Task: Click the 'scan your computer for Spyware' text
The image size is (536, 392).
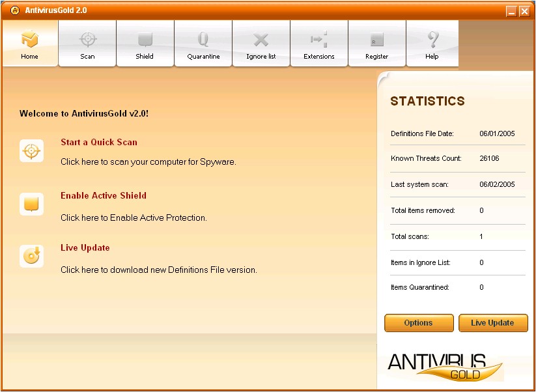Action: click(x=173, y=161)
